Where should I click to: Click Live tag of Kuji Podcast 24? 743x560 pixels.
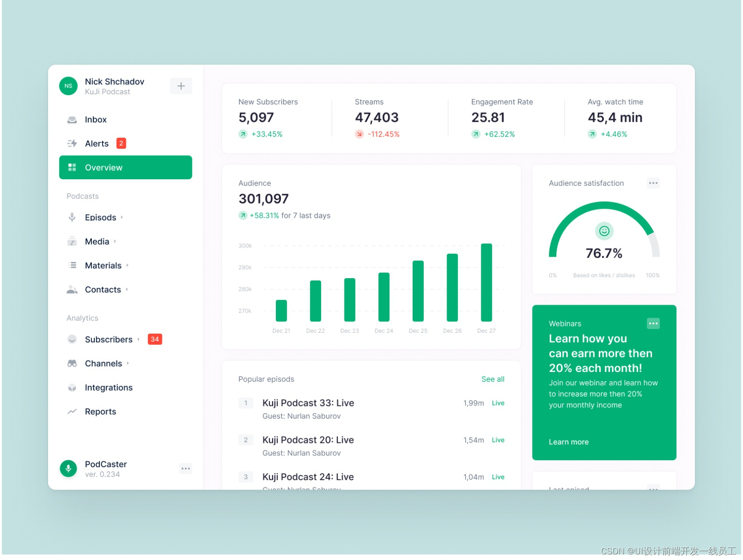point(498,477)
